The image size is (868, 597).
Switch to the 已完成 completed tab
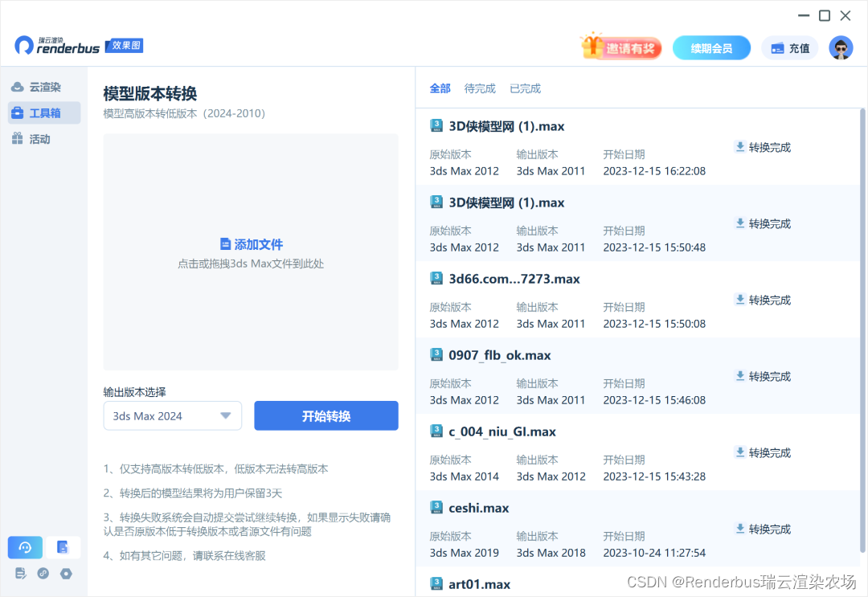click(525, 88)
